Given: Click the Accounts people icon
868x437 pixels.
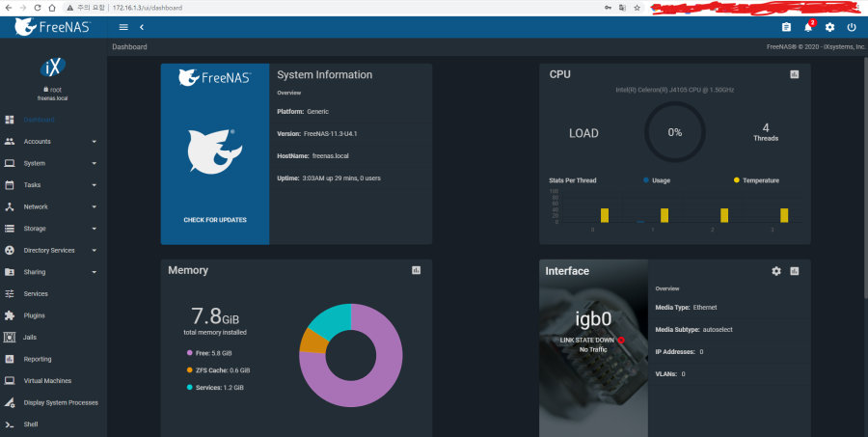Looking at the screenshot, I should pyautogui.click(x=10, y=141).
